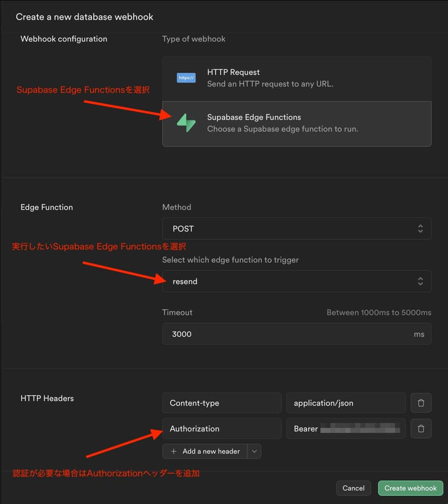Click the green Supabase Edge Functions lightning icon
This screenshot has height=504, width=448.
point(186,123)
